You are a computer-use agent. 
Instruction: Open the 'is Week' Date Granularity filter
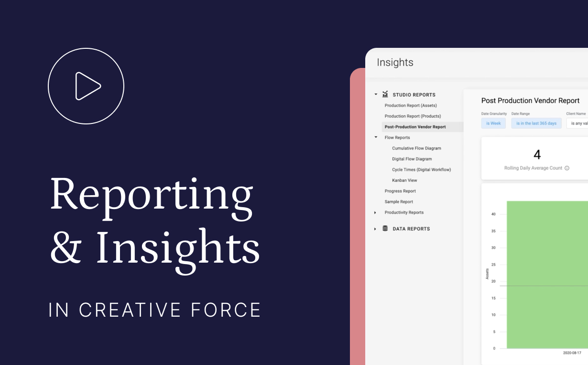pyautogui.click(x=493, y=123)
